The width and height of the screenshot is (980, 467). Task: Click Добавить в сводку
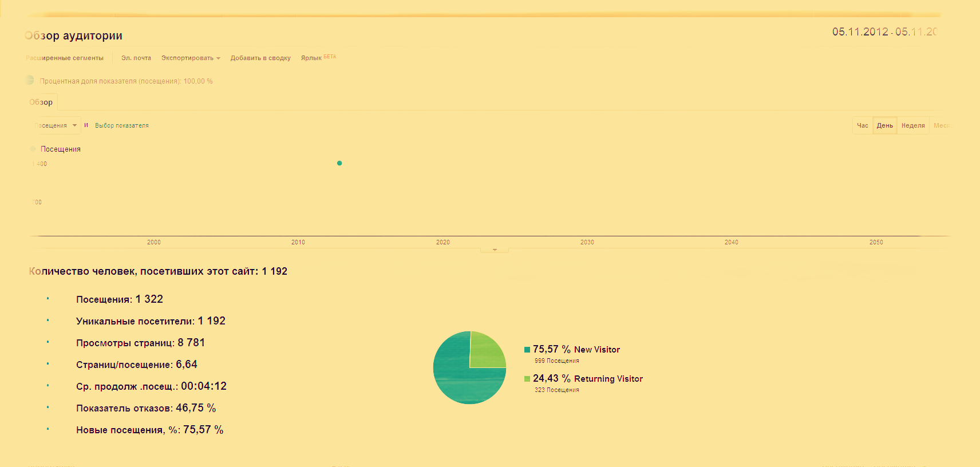tap(260, 58)
